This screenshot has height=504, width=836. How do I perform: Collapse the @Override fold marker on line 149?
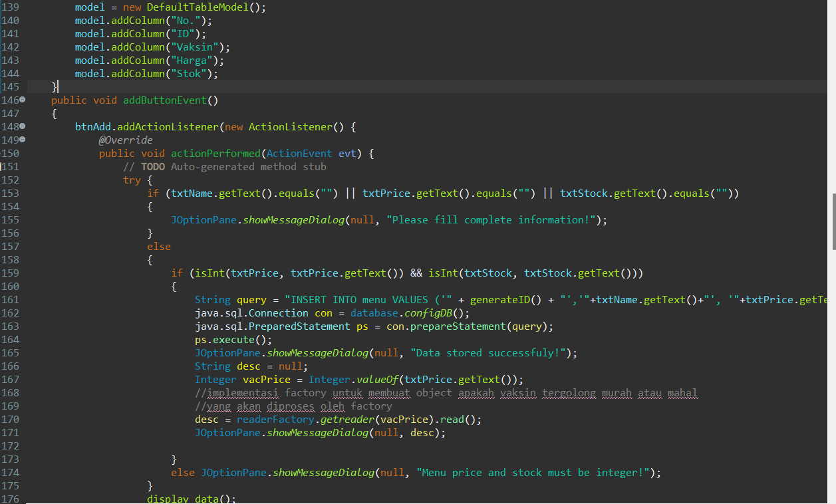(x=23, y=140)
